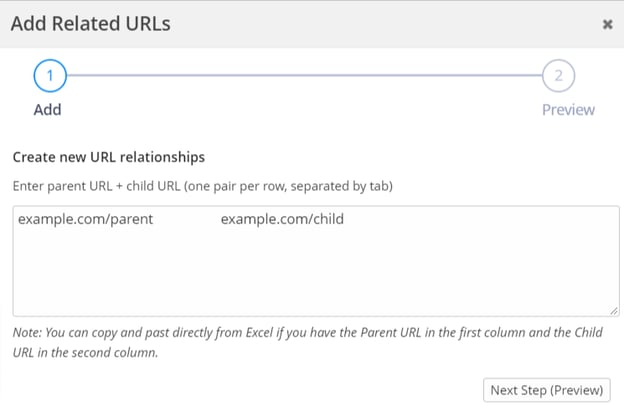Click "URL in the second column" note line
Image resolution: width=624 pixels, height=416 pixels.
(x=85, y=353)
